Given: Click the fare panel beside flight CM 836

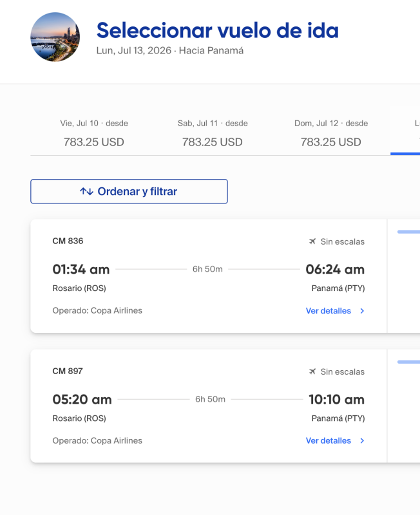Looking at the screenshot, I should coord(404,276).
